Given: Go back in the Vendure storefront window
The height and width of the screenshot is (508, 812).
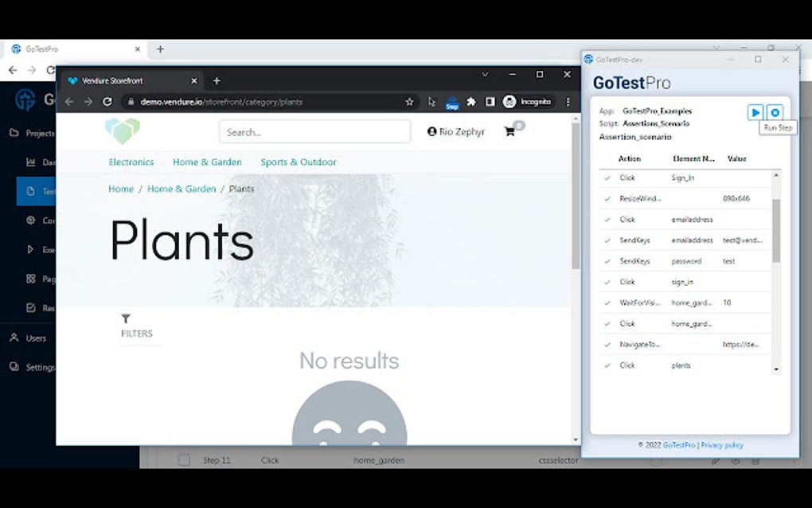Looking at the screenshot, I should pyautogui.click(x=69, y=102).
